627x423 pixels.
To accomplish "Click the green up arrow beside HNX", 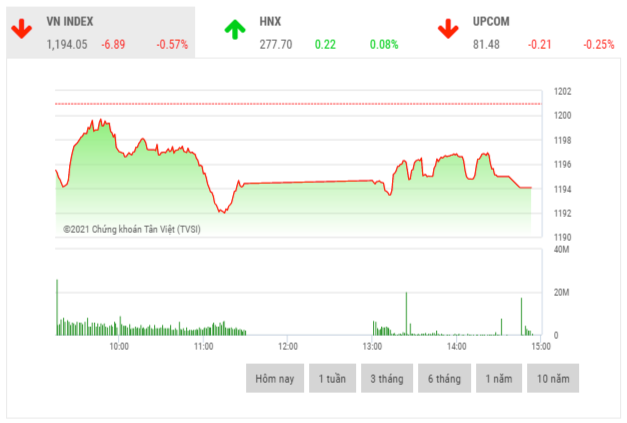I will (x=234, y=29).
